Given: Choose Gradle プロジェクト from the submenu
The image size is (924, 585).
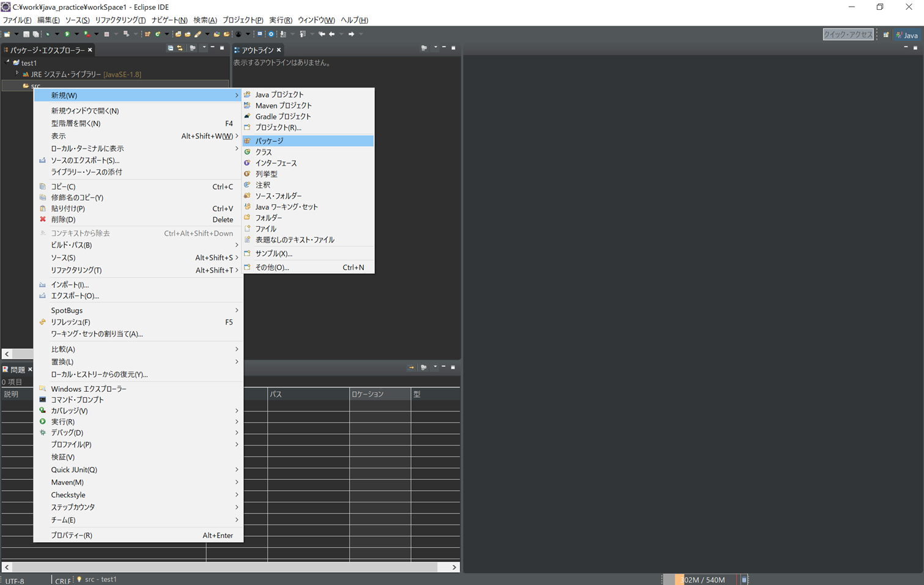Looking at the screenshot, I should pos(308,117).
